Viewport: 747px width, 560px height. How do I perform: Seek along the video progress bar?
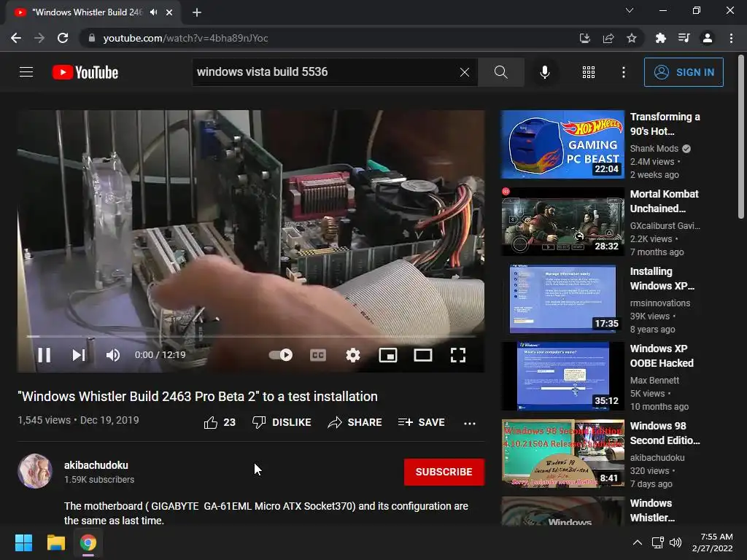pyautogui.click(x=251, y=336)
